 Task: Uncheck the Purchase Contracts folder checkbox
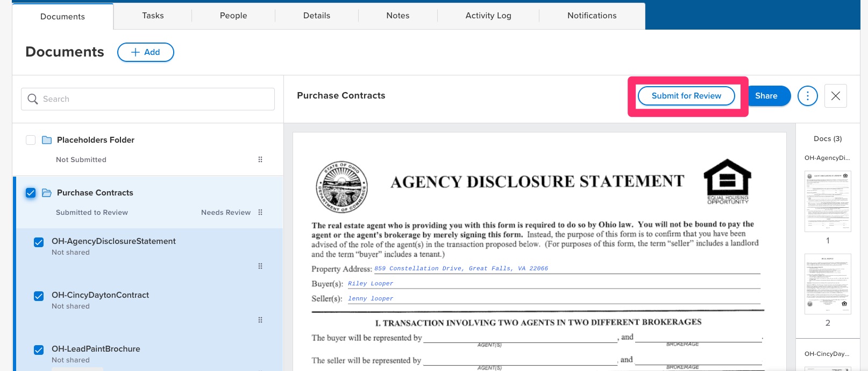pos(31,193)
